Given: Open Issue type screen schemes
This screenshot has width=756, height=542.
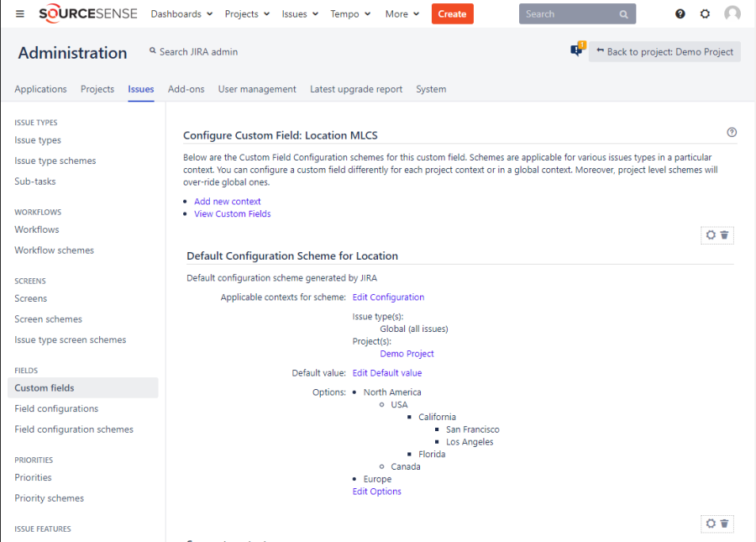Looking at the screenshot, I should click(x=70, y=340).
